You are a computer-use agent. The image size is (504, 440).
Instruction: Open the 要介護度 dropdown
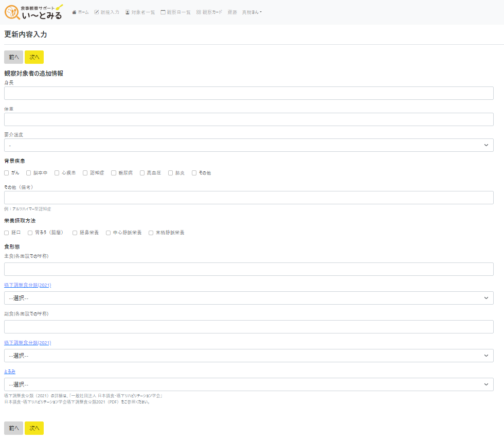pyautogui.click(x=249, y=145)
